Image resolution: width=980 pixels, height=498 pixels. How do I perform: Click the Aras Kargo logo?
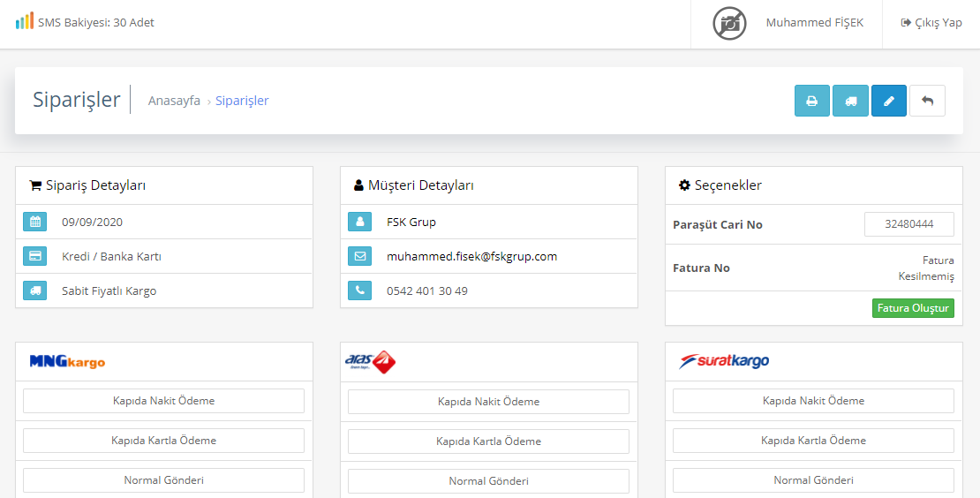click(x=370, y=362)
